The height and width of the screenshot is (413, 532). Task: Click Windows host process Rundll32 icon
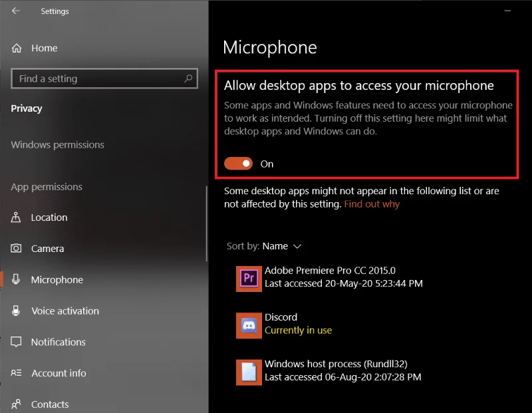click(x=249, y=372)
